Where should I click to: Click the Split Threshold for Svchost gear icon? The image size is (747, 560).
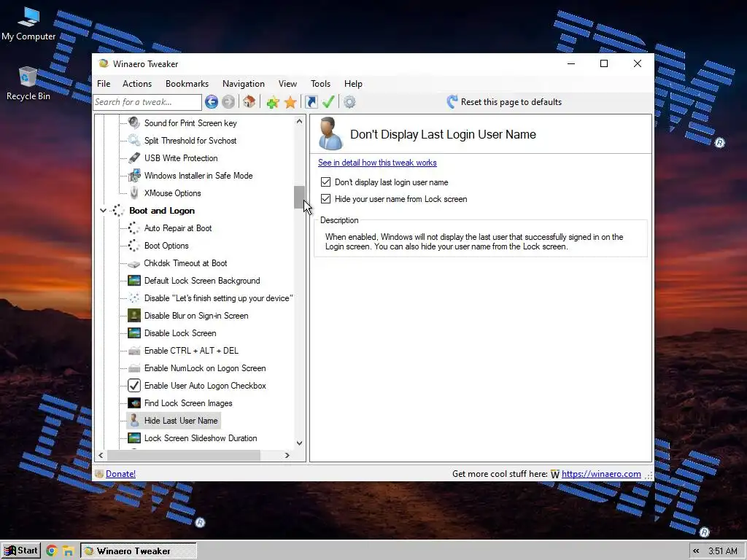134,141
